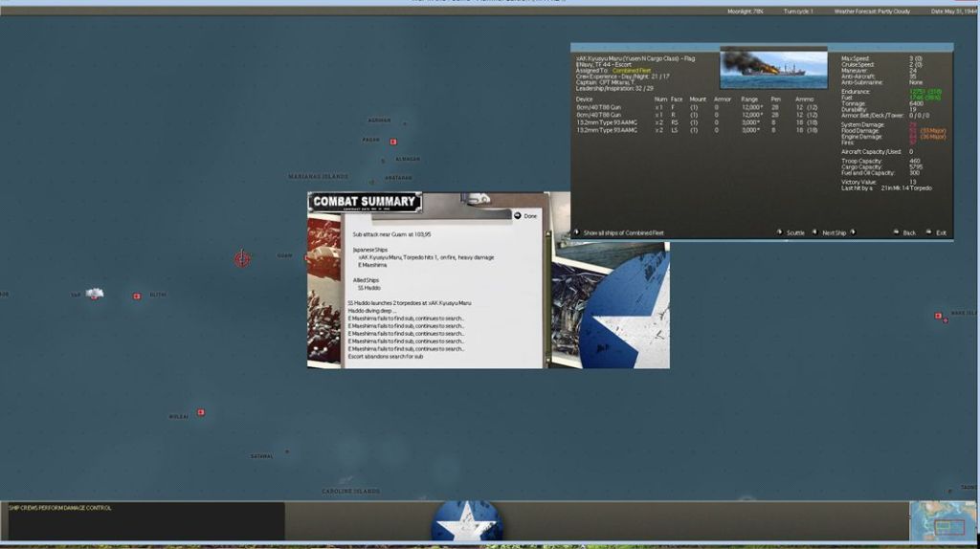Click the Scuttle button in ship panel
The image size is (980, 549).
coord(795,233)
